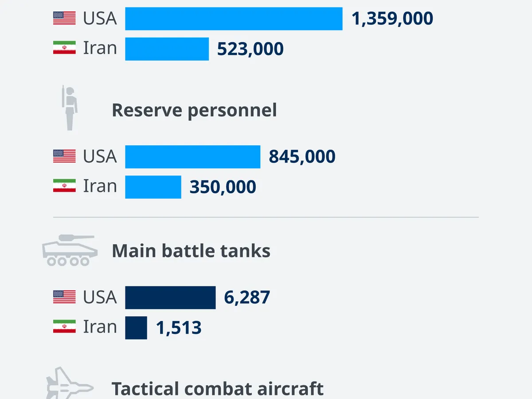Click the USA reserve bar showing 845,000
The width and height of the screenshot is (532, 399).
[x=192, y=156]
